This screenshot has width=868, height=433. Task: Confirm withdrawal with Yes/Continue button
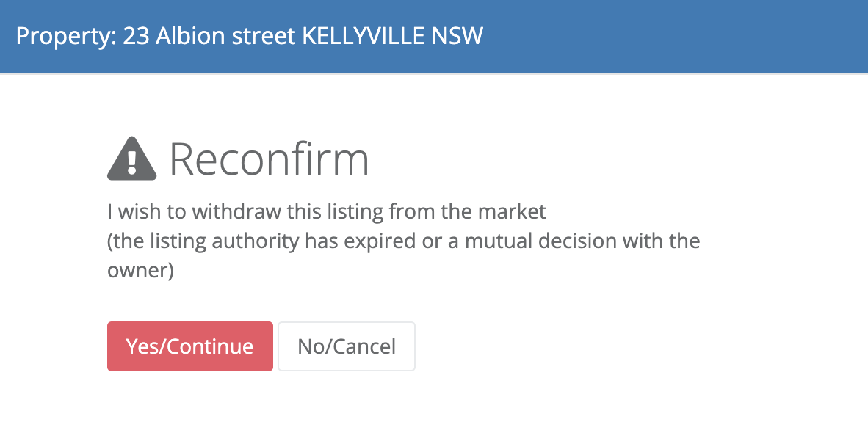click(190, 346)
